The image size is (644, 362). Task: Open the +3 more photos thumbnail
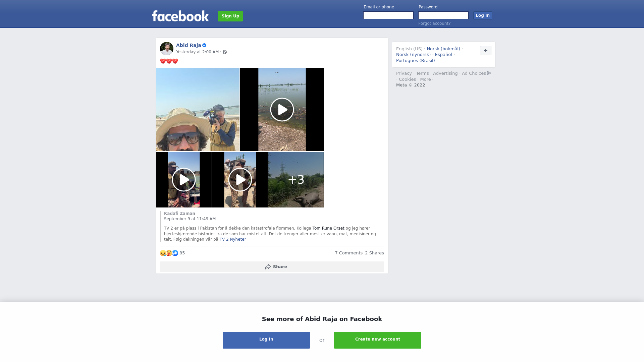point(296,180)
